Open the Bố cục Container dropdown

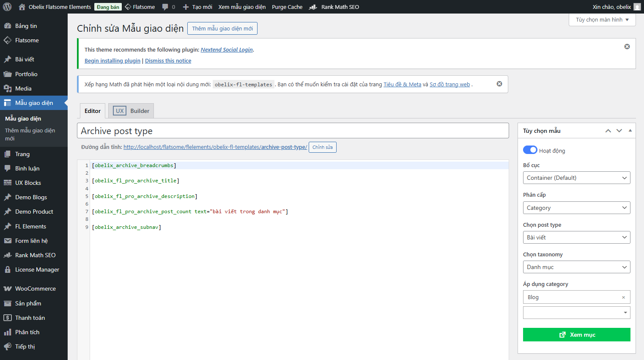coord(576,178)
